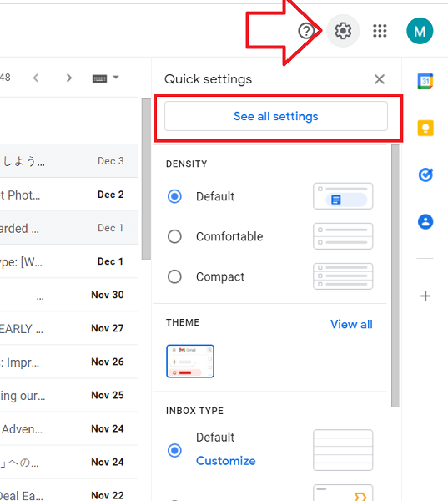Click the email list scrollbar
448x501 pixels.
[x=146, y=179]
